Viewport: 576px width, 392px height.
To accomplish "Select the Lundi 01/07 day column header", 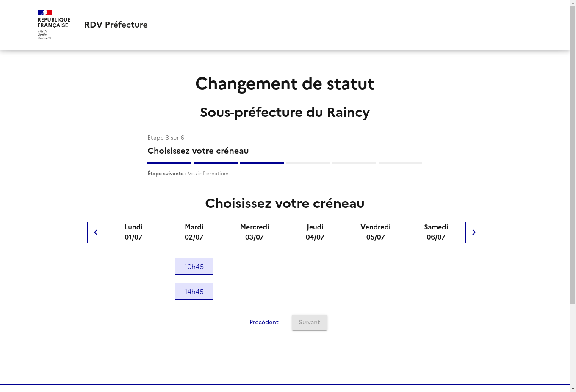I will point(133,232).
